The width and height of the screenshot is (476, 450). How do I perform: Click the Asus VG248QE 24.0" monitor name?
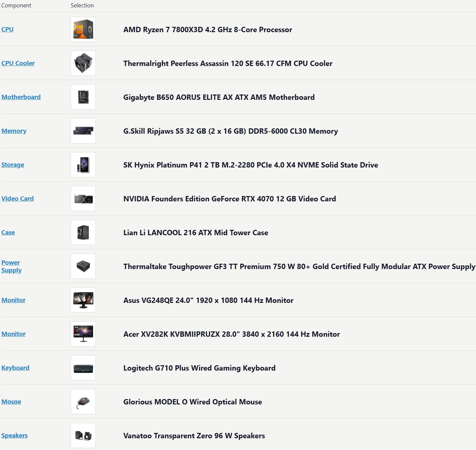coord(208,300)
